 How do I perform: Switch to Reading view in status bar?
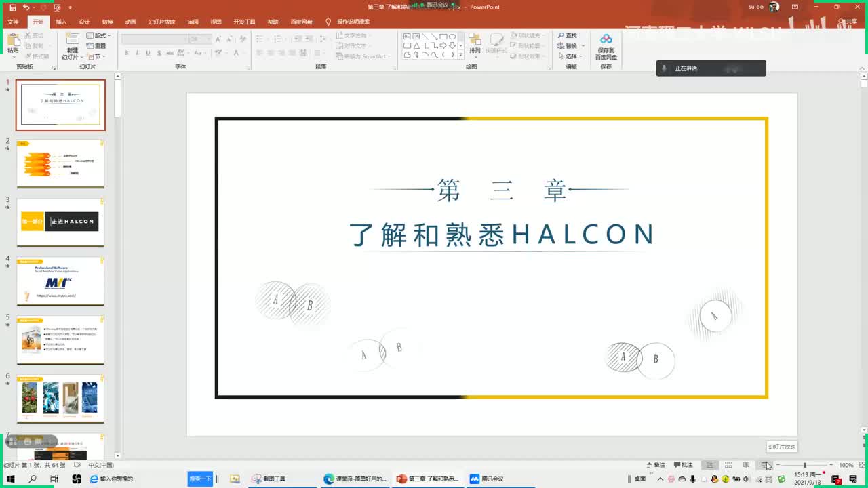(746, 465)
